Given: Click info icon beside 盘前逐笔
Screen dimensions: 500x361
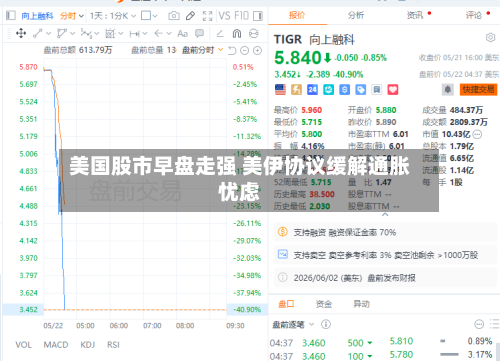Looking at the screenshot, I should (326, 324).
